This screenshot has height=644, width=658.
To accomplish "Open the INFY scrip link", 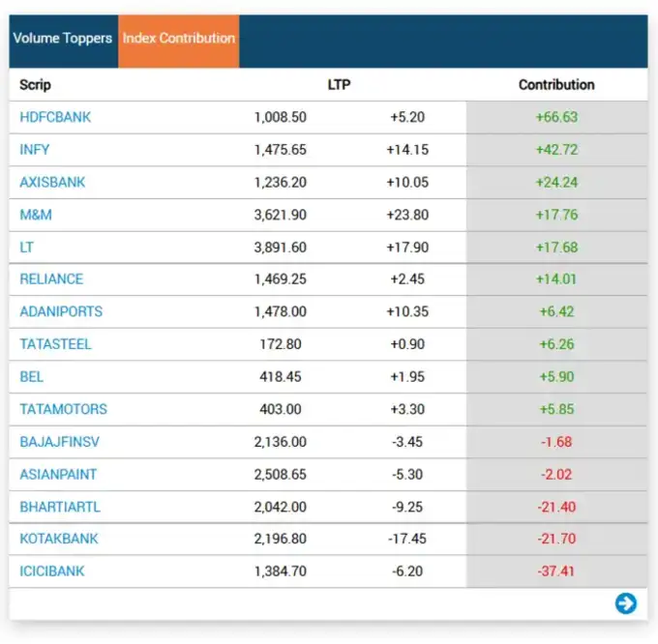I will click(x=35, y=150).
